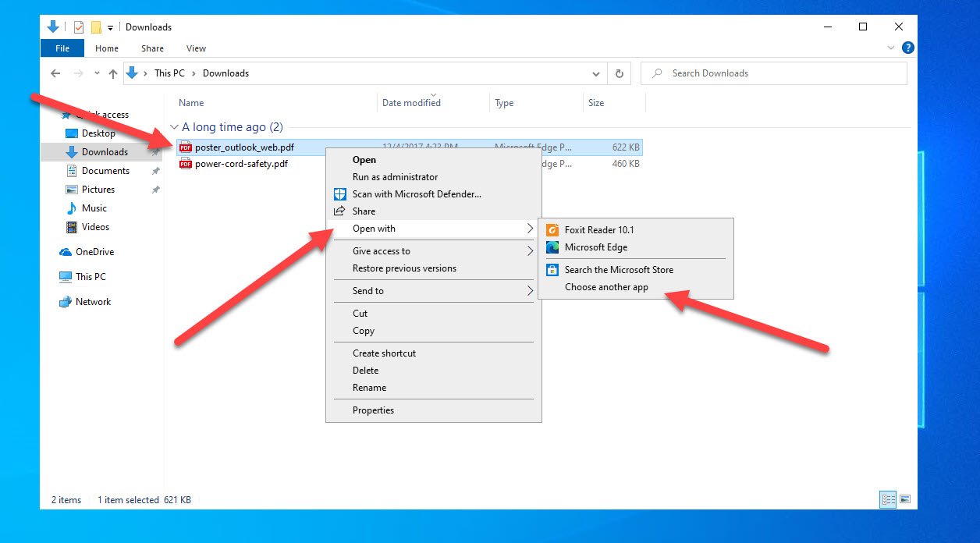Image resolution: width=980 pixels, height=543 pixels.
Task: Switch to the Home ribbon tab
Action: [x=107, y=48]
